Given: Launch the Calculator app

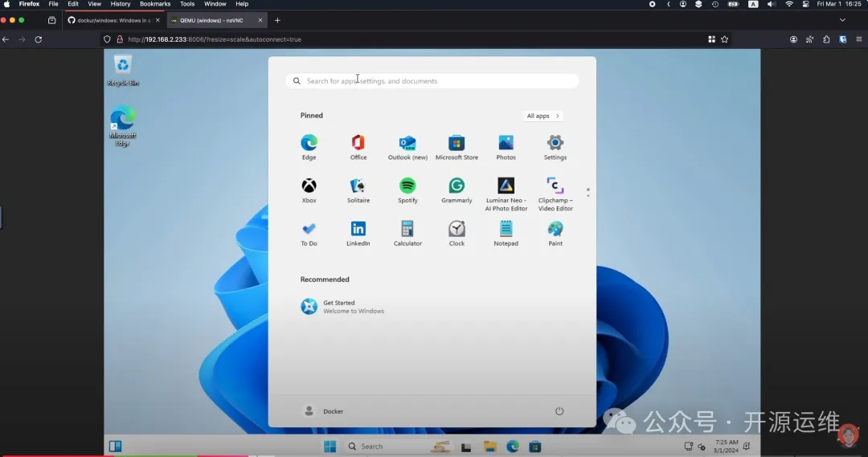Looking at the screenshot, I should click(407, 229).
